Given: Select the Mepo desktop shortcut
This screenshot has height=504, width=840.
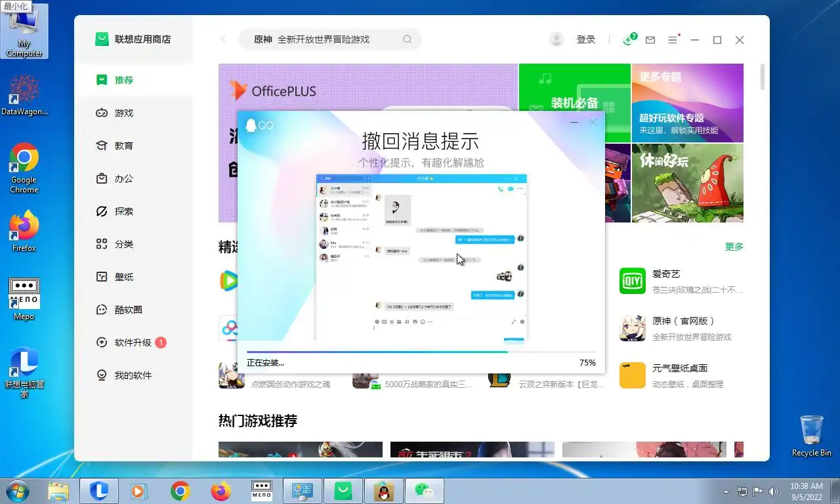Looking at the screenshot, I should point(24,299).
